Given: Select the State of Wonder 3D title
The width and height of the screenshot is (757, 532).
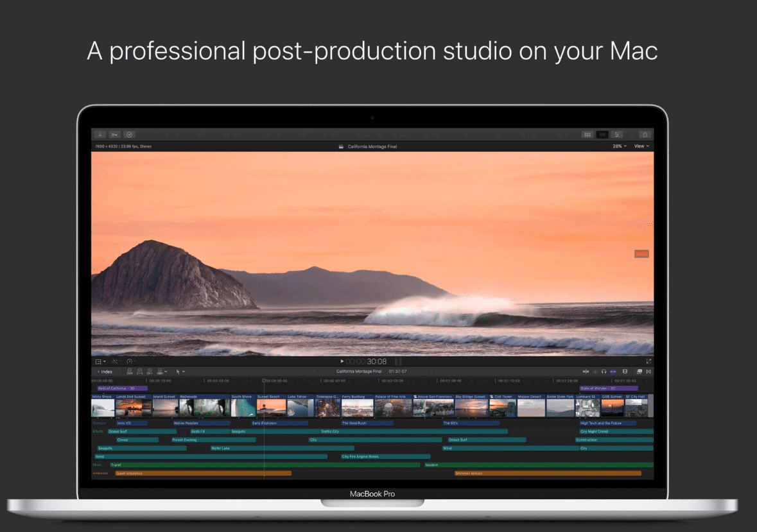Looking at the screenshot, I should pyautogui.click(x=608, y=388).
